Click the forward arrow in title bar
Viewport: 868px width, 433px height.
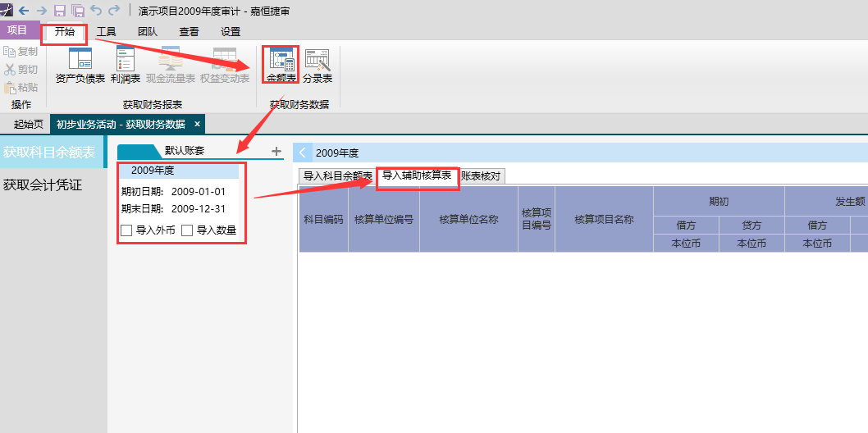[x=42, y=10]
